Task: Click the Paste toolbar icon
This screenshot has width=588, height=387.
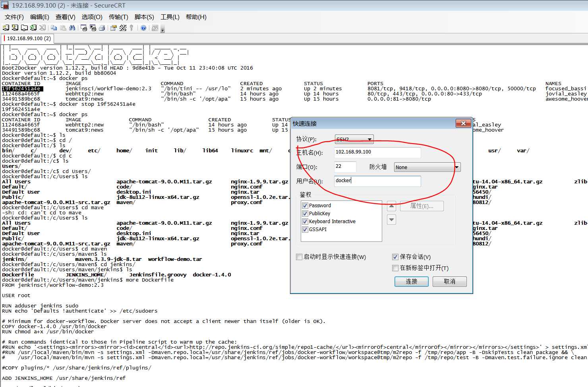Action: click(x=63, y=28)
